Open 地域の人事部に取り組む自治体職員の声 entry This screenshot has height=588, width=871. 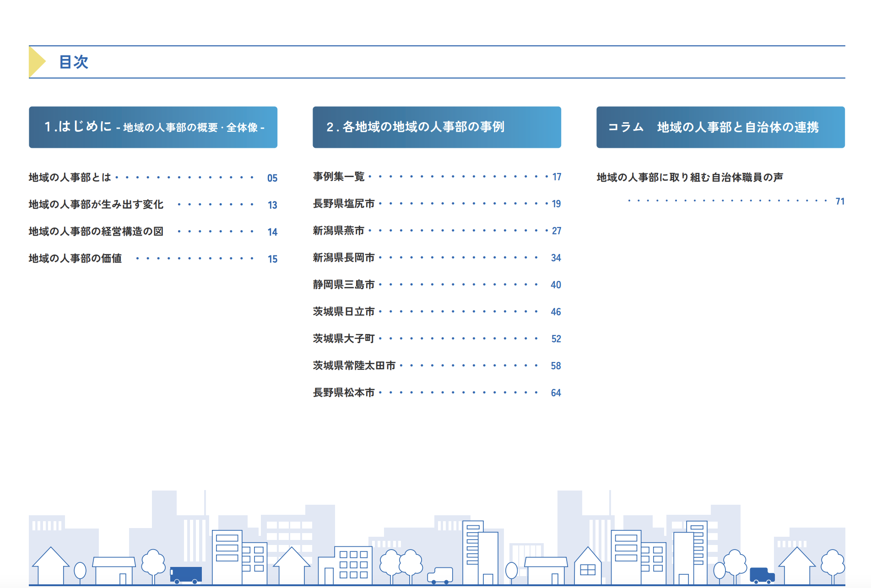(x=690, y=178)
